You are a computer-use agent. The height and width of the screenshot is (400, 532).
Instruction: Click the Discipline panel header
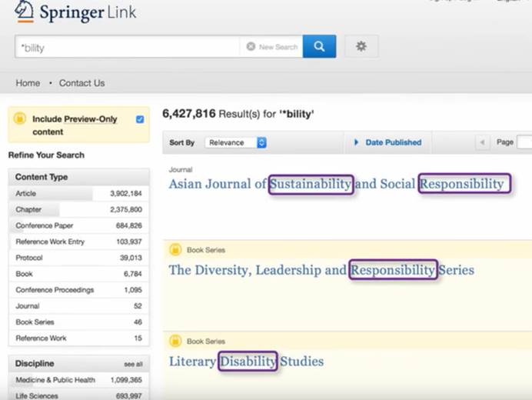(x=78, y=364)
